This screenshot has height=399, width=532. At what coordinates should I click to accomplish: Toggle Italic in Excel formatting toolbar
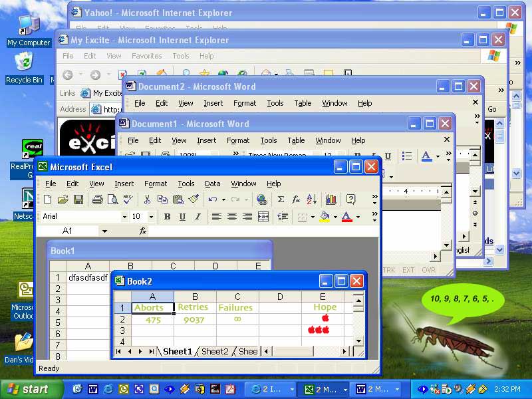point(198,217)
